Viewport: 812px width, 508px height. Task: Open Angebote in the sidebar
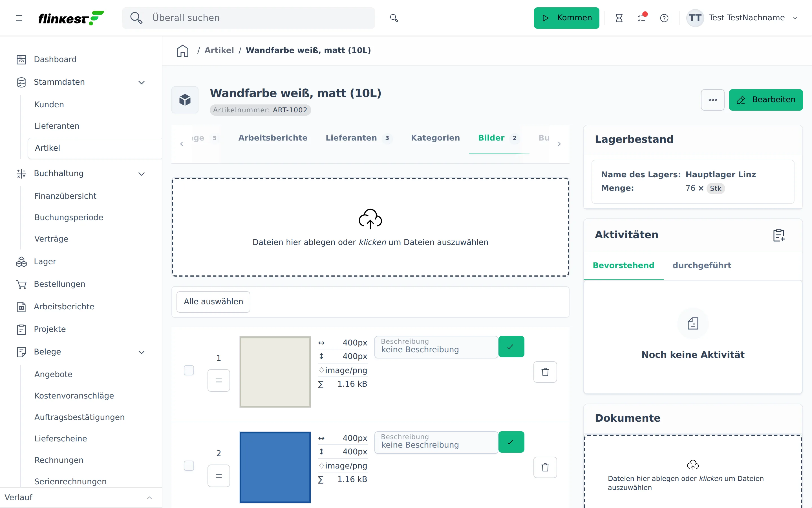point(53,374)
